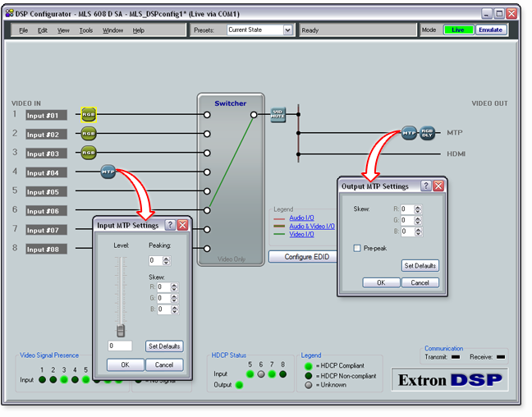Switch mode to Emulate

[491, 30]
